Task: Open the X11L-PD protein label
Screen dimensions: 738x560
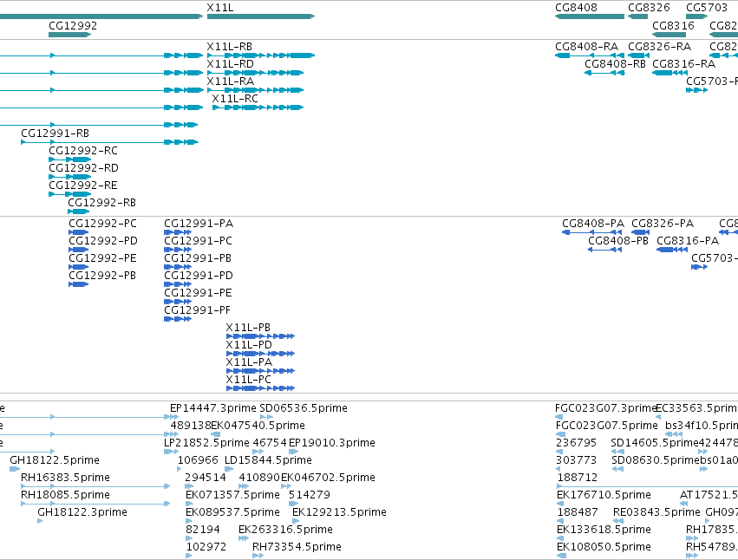Action: (249, 344)
